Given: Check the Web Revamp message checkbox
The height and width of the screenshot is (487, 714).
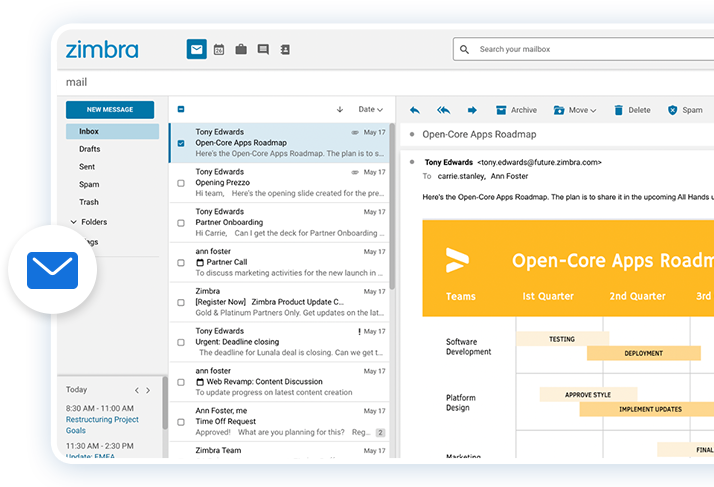Looking at the screenshot, I should [181, 382].
